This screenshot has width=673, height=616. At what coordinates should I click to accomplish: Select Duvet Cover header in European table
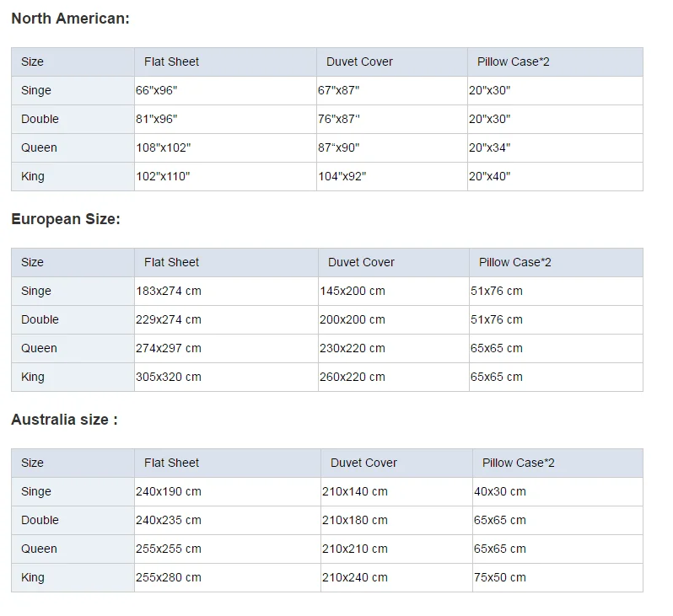(361, 262)
